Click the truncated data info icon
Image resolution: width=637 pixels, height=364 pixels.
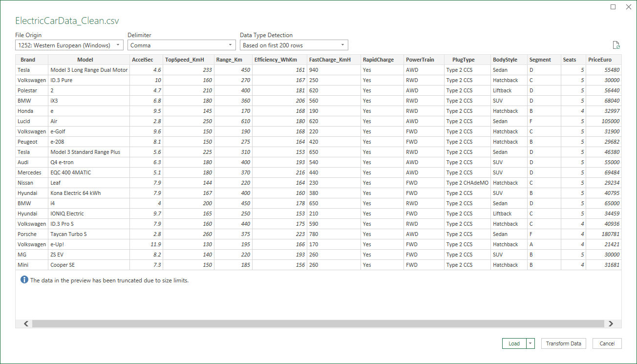(x=24, y=280)
